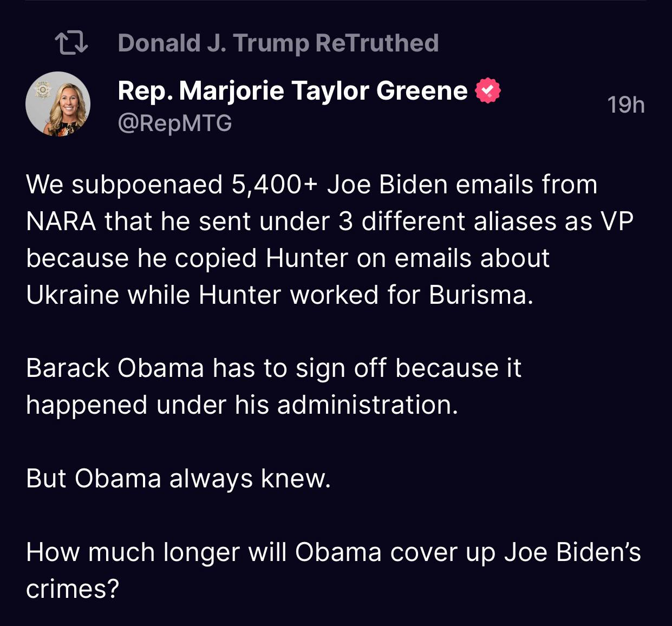Tap the @RepMTG handle

pos(174,123)
